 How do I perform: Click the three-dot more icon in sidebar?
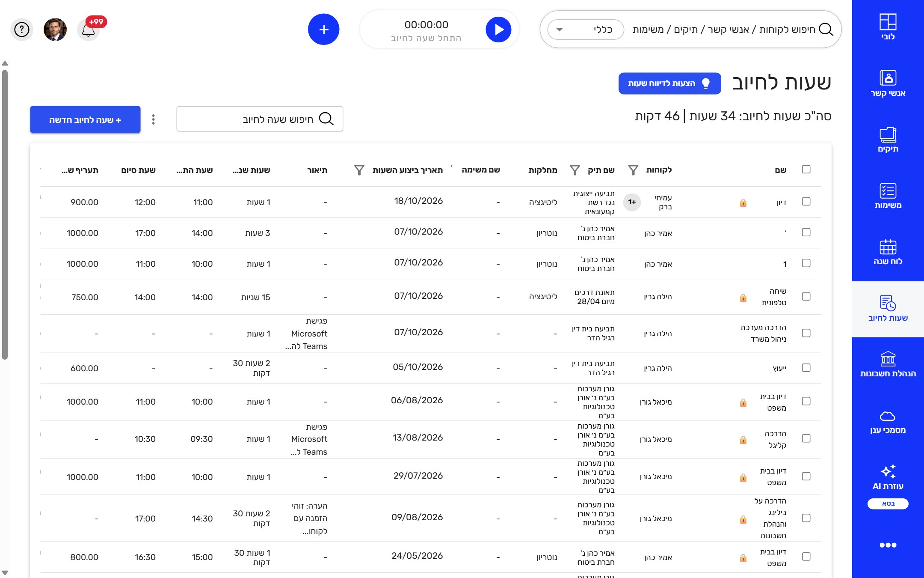(888, 545)
